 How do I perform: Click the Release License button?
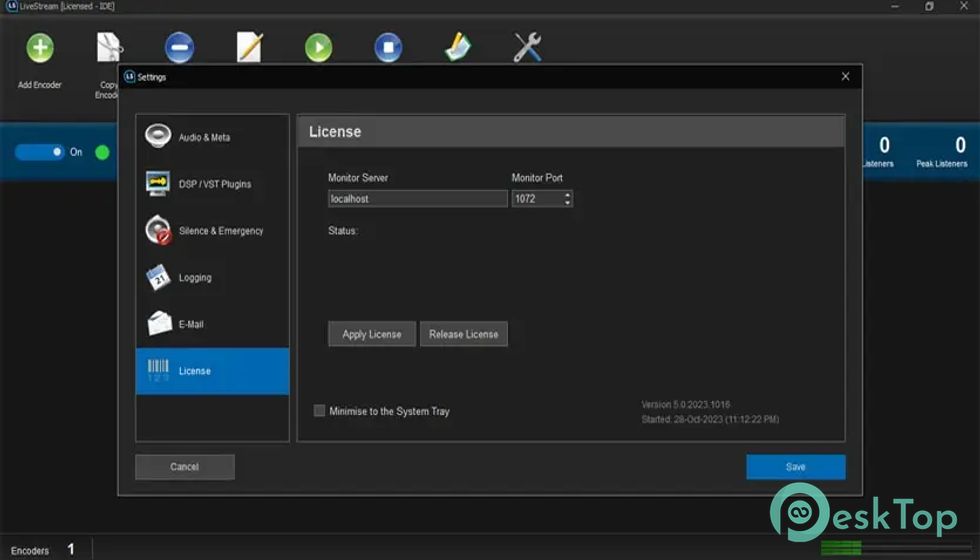click(464, 334)
